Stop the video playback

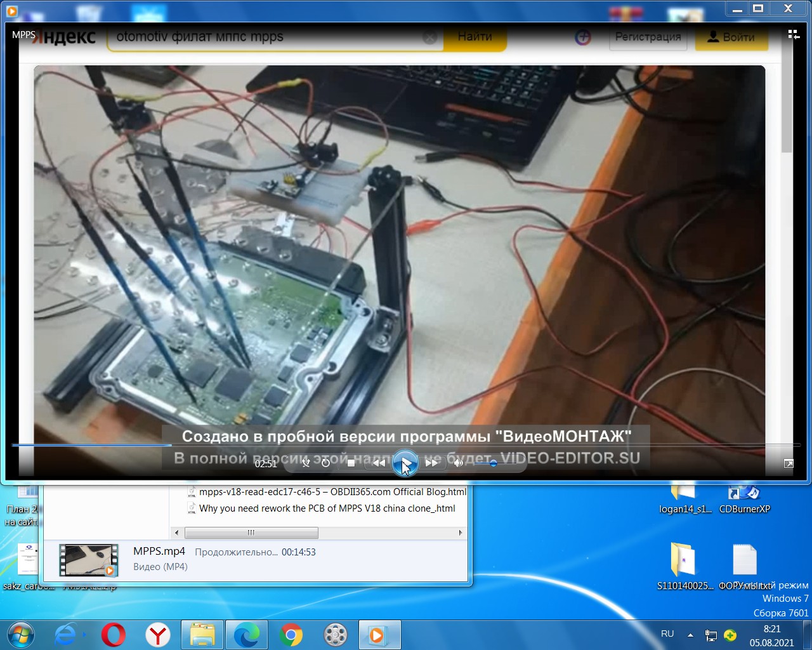tap(351, 463)
